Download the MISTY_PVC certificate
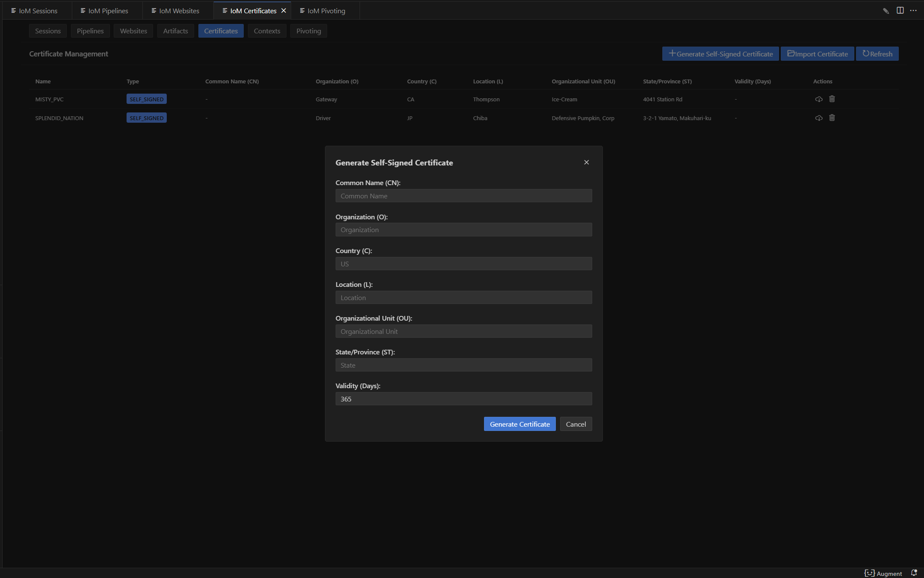This screenshot has width=924, height=578. pos(819,99)
